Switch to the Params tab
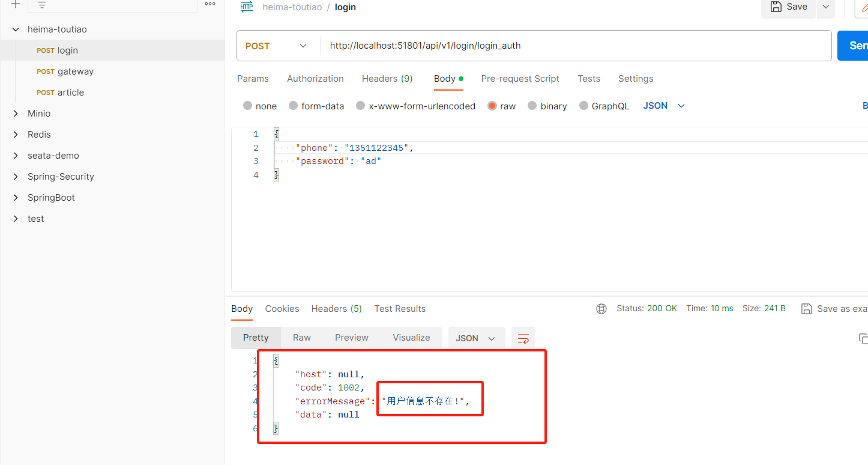Image resolution: width=868 pixels, height=465 pixels. [253, 79]
